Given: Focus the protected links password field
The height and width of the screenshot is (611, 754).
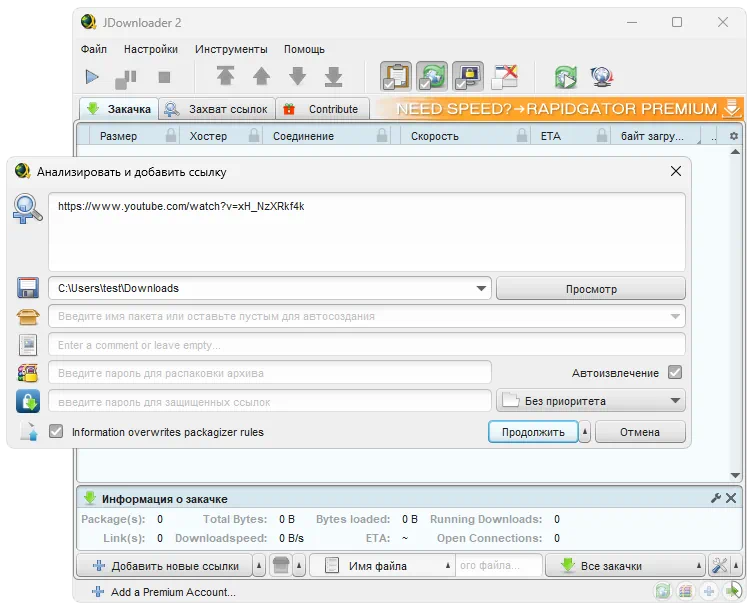Looking at the screenshot, I should (x=270, y=402).
